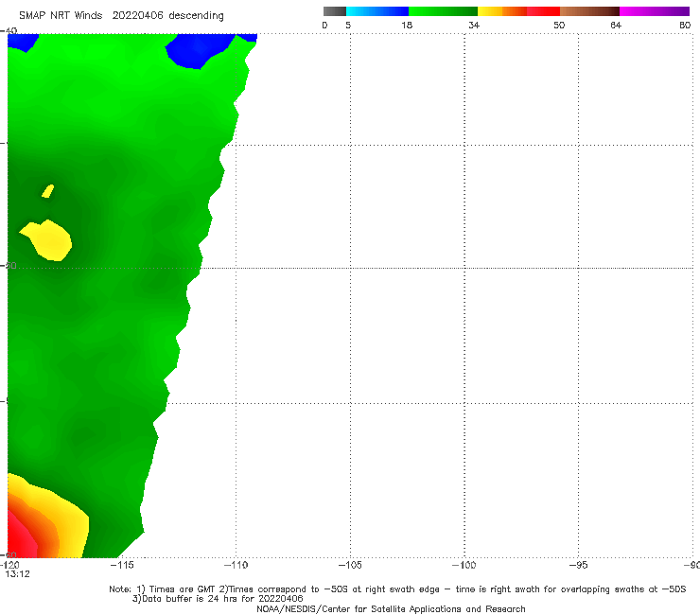Click the '18' color scale label
Viewport: 700px width, 615px height.
[x=407, y=25]
